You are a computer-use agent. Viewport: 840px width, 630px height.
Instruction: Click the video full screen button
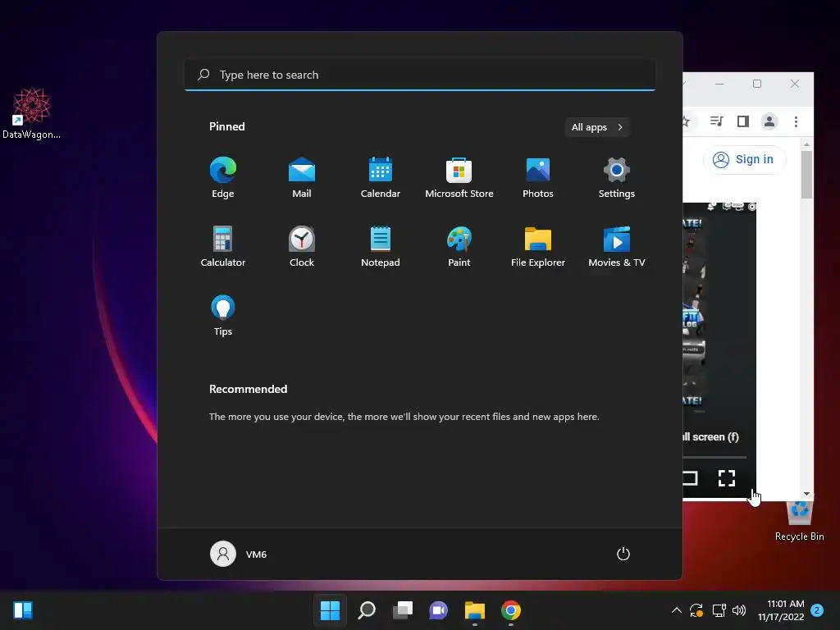pyautogui.click(x=727, y=478)
